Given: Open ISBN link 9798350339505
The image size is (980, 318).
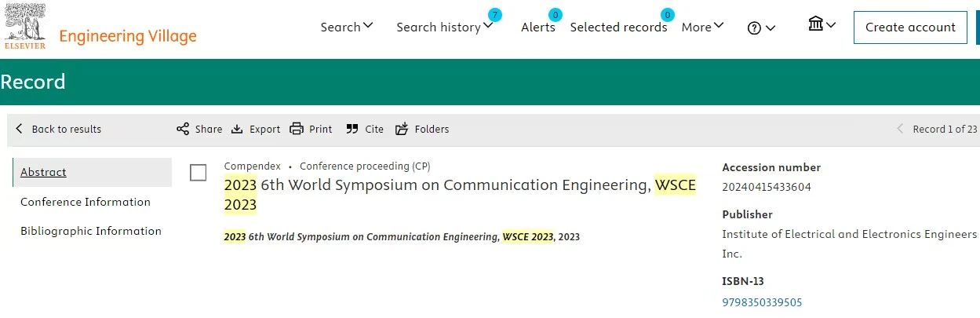Looking at the screenshot, I should coord(762,302).
